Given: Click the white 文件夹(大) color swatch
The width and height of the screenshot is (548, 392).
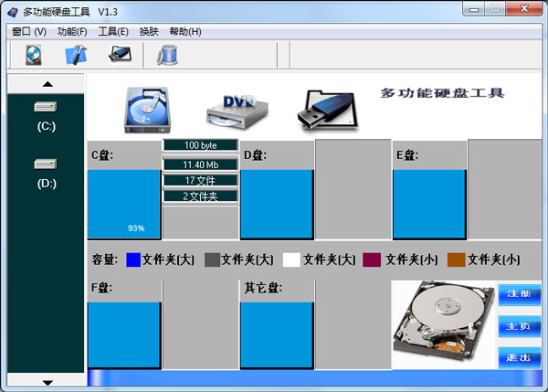Looking at the screenshot, I should pyautogui.click(x=291, y=260).
